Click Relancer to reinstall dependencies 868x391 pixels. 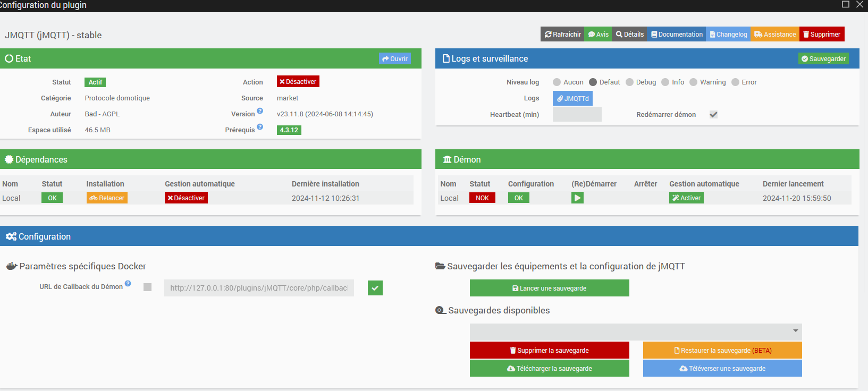tap(107, 198)
